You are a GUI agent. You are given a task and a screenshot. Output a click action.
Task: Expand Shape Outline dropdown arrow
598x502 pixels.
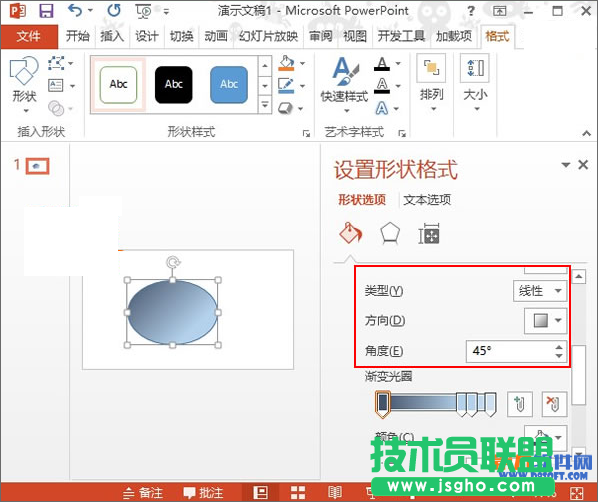tap(302, 86)
